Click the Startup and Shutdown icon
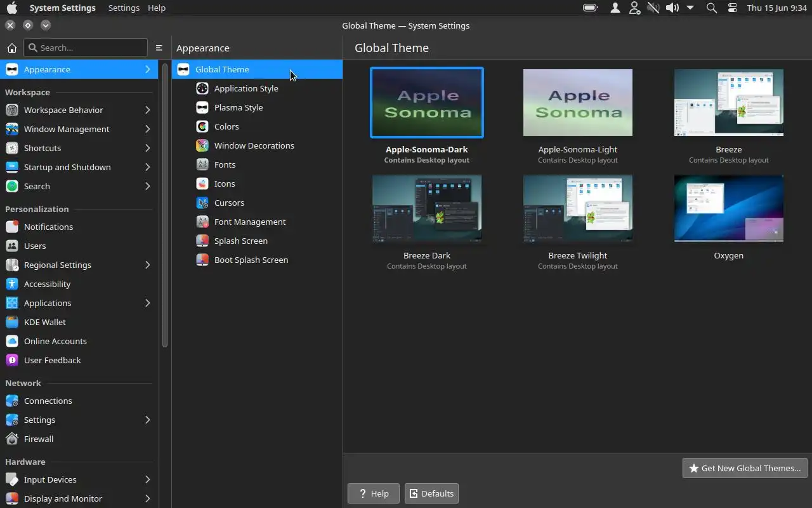 click(11, 167)
